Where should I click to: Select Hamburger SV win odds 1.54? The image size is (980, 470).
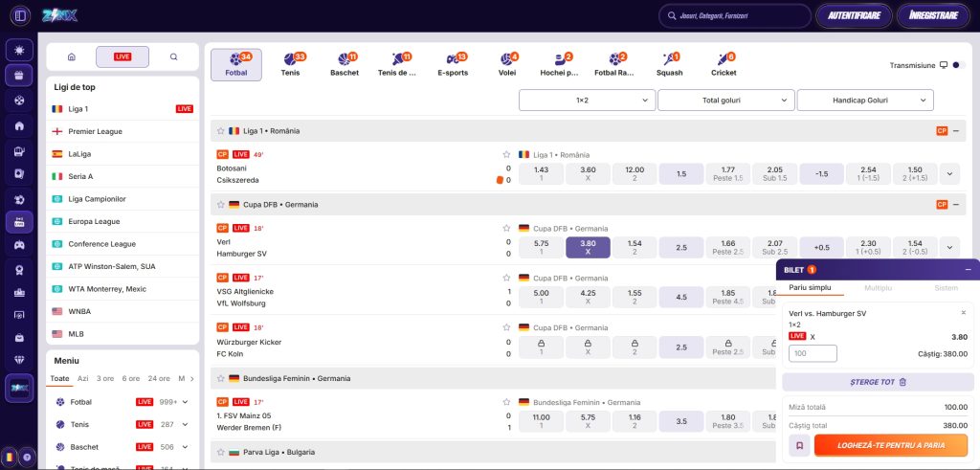click(635, 248)
